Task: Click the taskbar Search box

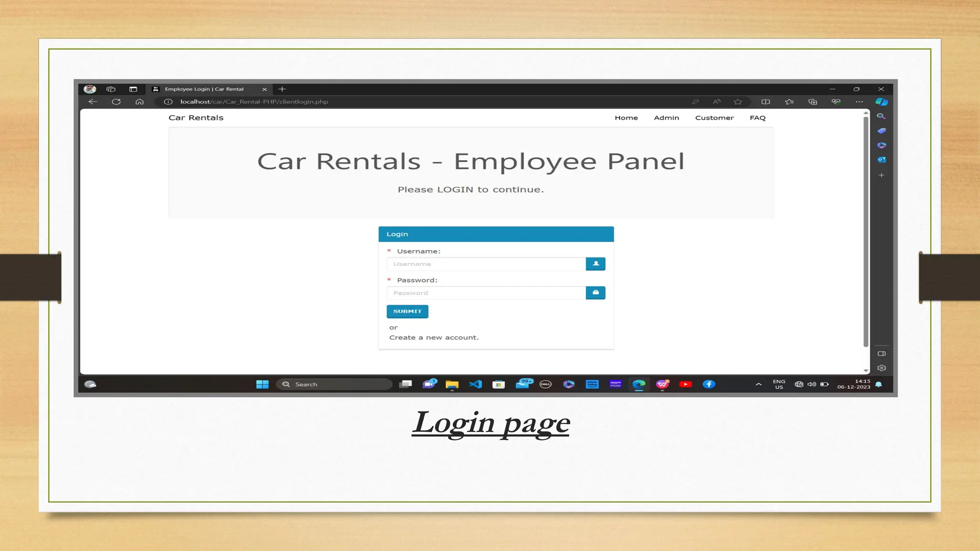Action: (x=334, y=385)
